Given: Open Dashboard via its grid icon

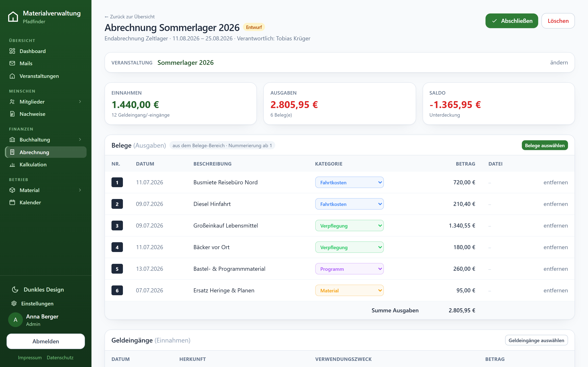Looking at the screenshot, I should (x=12, y=51).
